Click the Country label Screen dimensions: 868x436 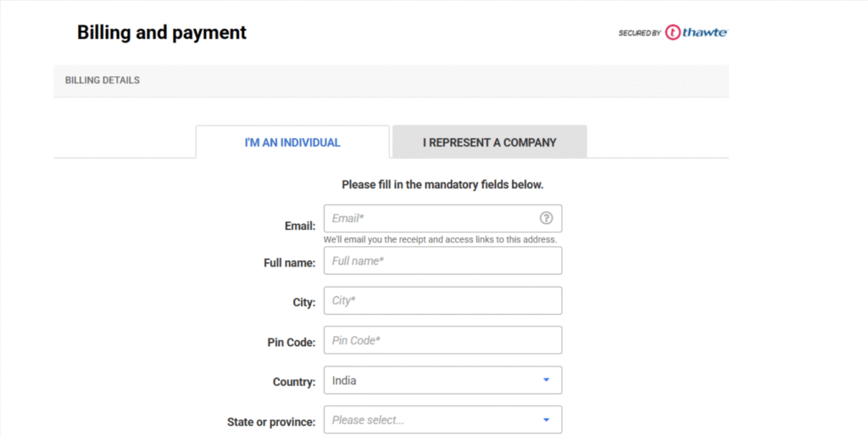[294, 383]
